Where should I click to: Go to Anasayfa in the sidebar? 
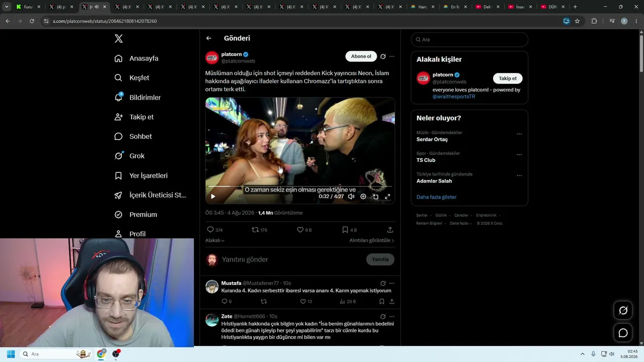[x=136, y=58]
